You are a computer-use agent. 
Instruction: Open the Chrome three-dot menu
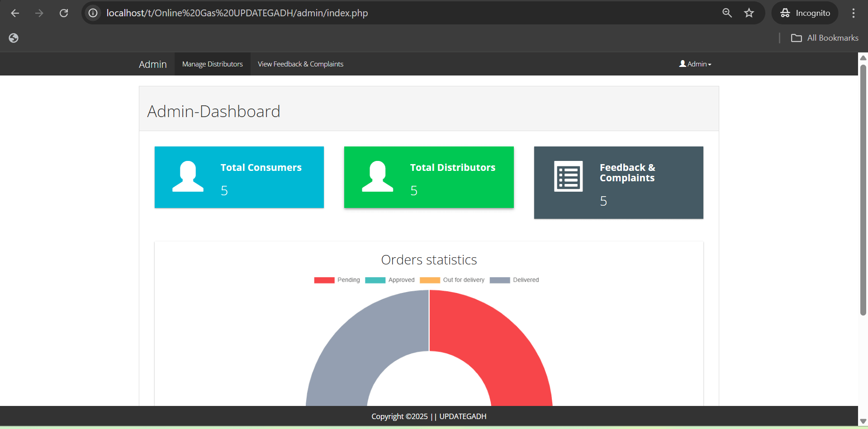pyautogui.click(x=853, y=13)
